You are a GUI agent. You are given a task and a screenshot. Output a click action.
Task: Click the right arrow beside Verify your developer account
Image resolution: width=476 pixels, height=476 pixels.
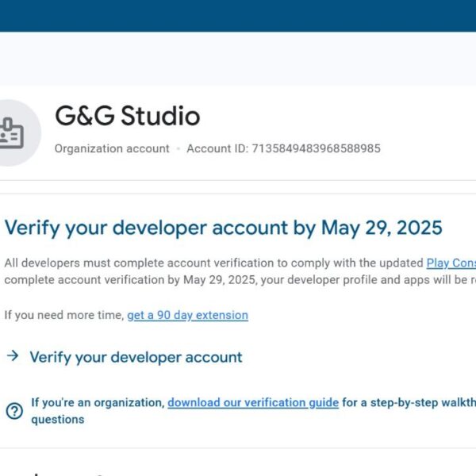13,355
